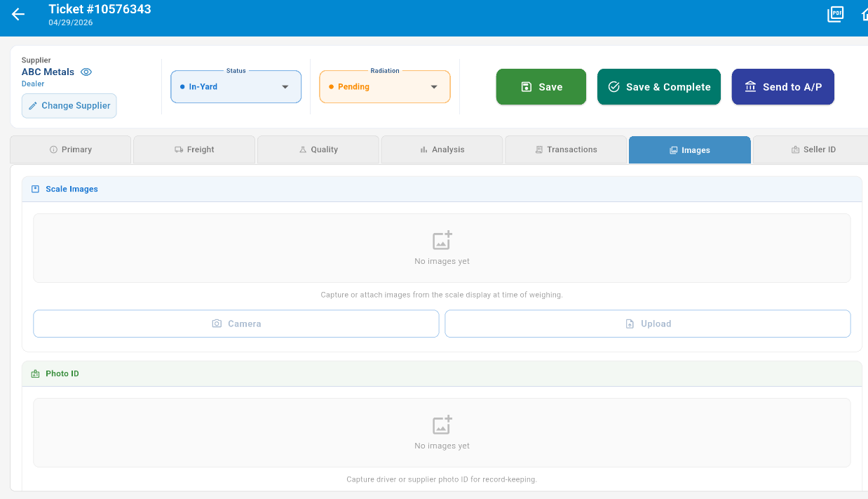
Task: Save the ticket
Action: tap(541, 87)
